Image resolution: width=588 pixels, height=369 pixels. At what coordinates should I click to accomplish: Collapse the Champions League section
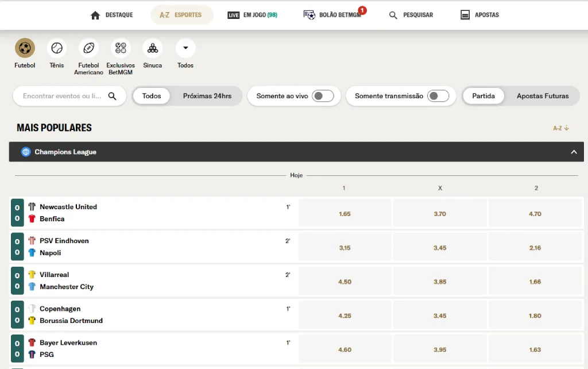tap(574, 152)
